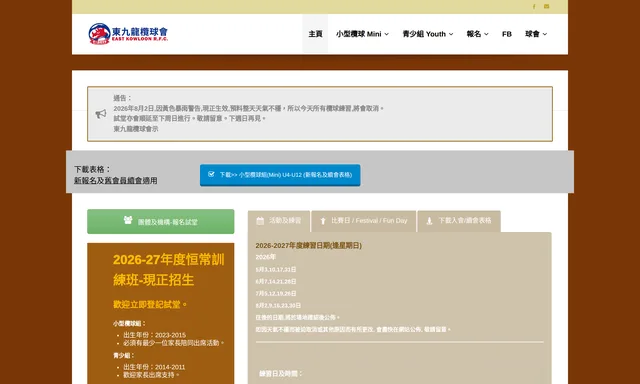This screenshot has height=384, width=640.
Task: Click the 下載表格： label
Action: pyautogui.click(x=93, y=169)
